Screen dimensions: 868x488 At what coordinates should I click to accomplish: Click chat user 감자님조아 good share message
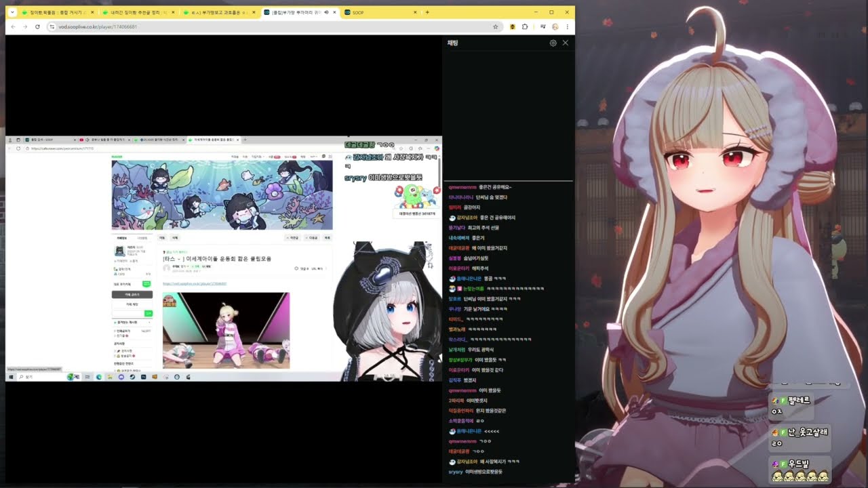point(482,218)
